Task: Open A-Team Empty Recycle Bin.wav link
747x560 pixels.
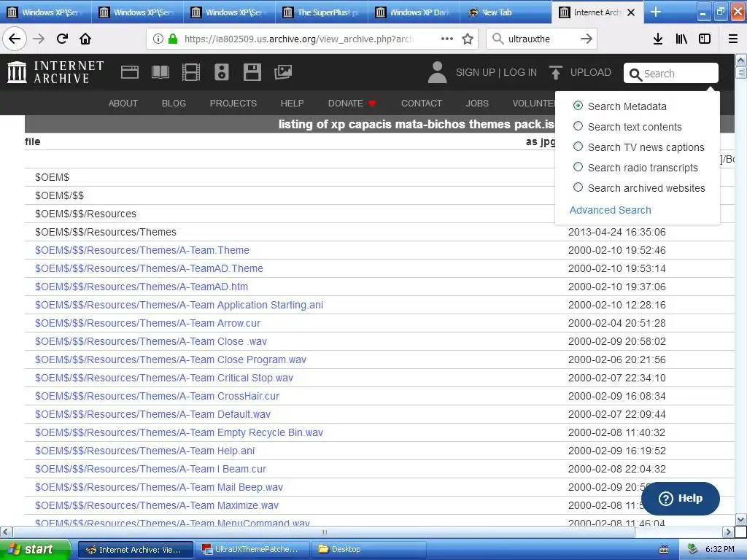Action: click(x=179, y=433)
